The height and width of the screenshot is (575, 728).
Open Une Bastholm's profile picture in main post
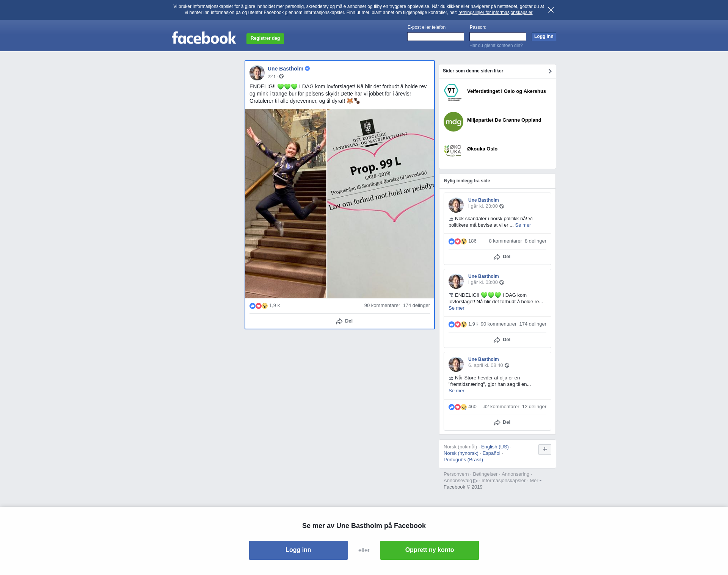click(x=257, y=73)
